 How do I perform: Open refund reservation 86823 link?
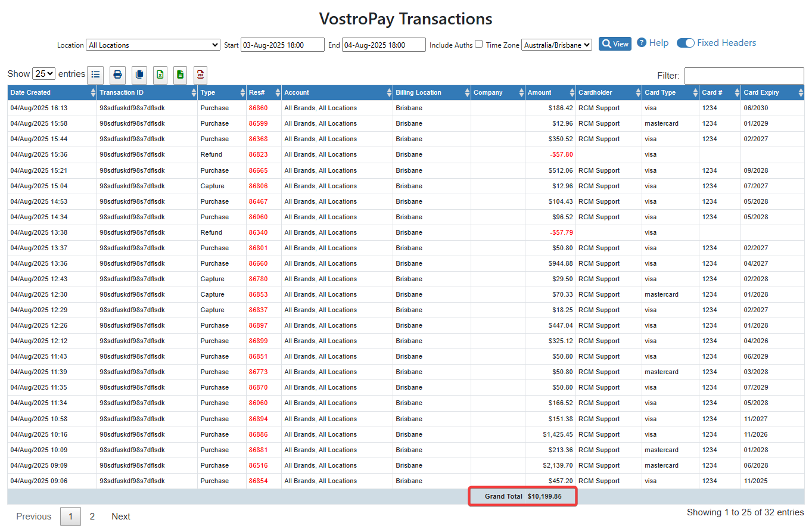tap(258, 155)
